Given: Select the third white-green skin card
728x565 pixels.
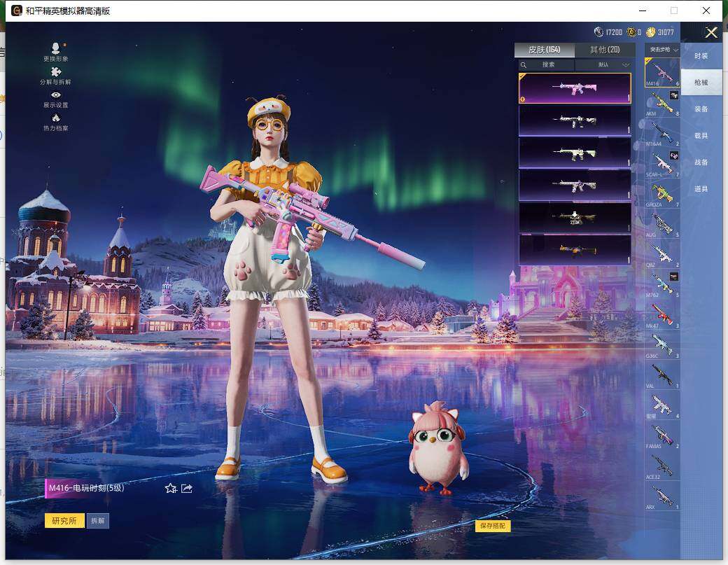Looking at the screenshot, I should pos(575,153).
